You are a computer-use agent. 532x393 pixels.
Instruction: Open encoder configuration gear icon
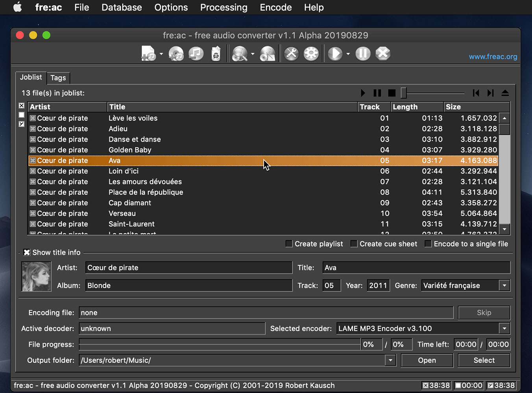(x=311, y=53)
